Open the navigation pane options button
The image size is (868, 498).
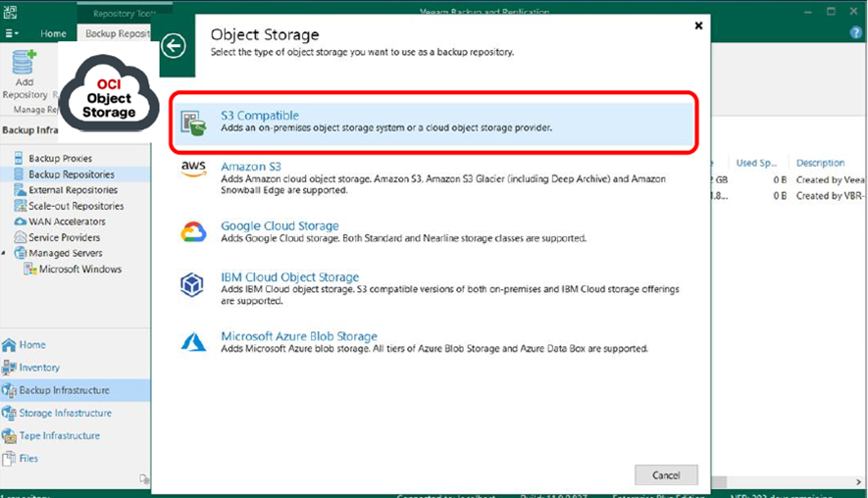click(x=144, y=479)
